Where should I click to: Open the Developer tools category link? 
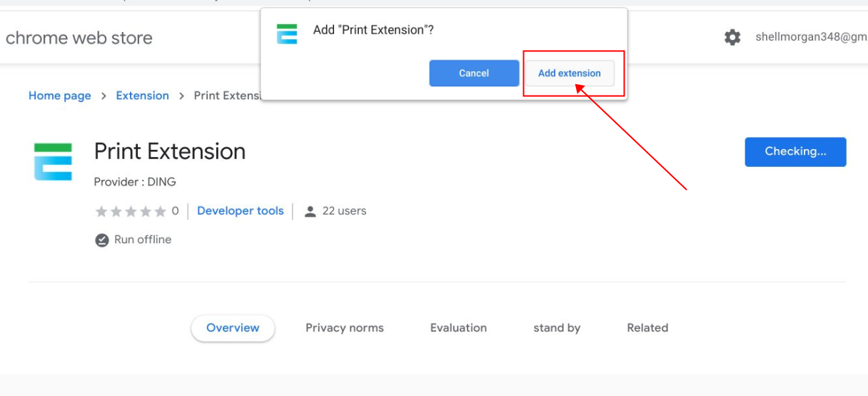241,211
